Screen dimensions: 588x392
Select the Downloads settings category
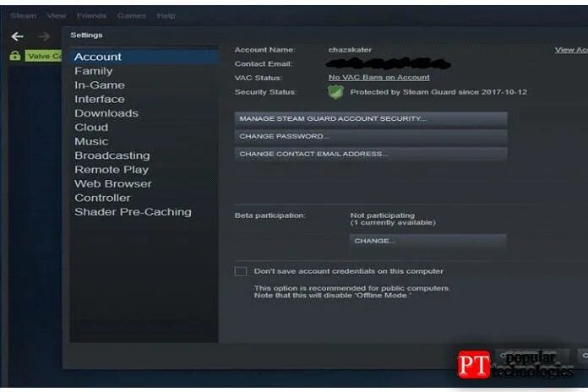pos(144,113)
